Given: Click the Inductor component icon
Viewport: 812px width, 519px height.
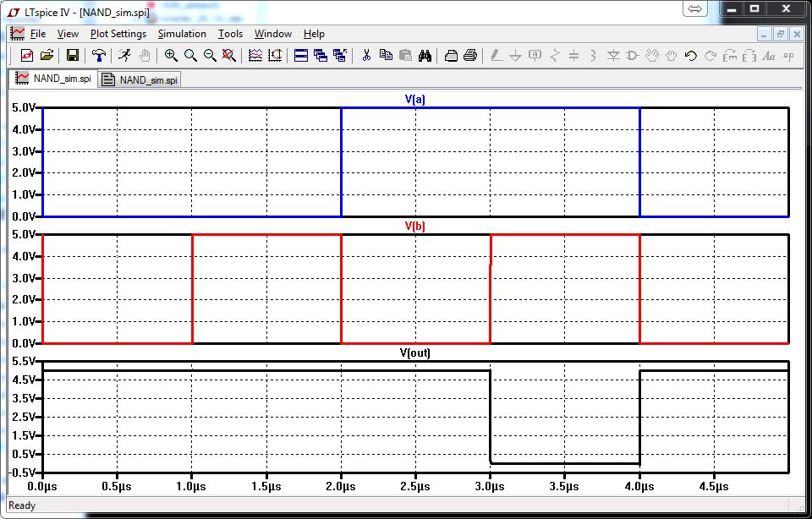Looking at the screenshot, I should (594, 56).
